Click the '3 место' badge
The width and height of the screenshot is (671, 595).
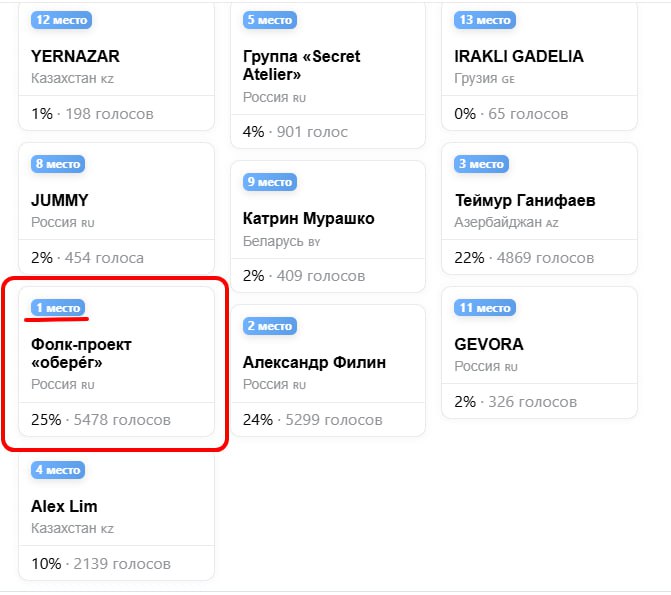point(481,164)
